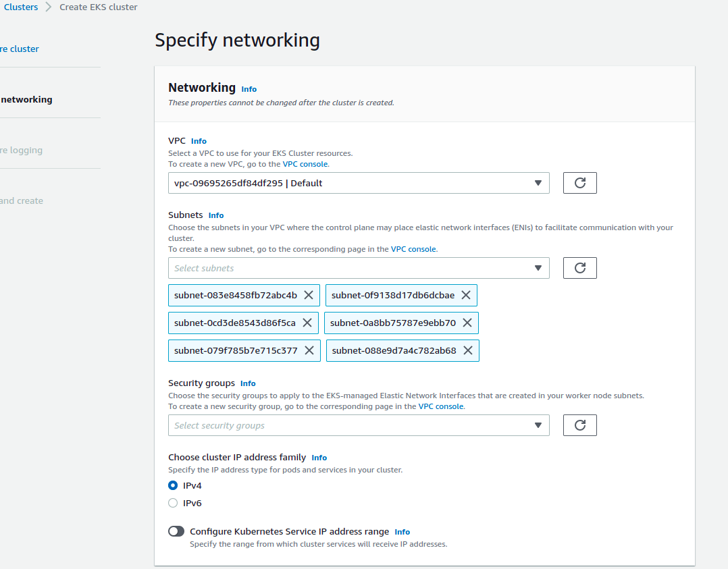Go to the Configure logging step
728x569 pixels.
click(x=21, y=150)
